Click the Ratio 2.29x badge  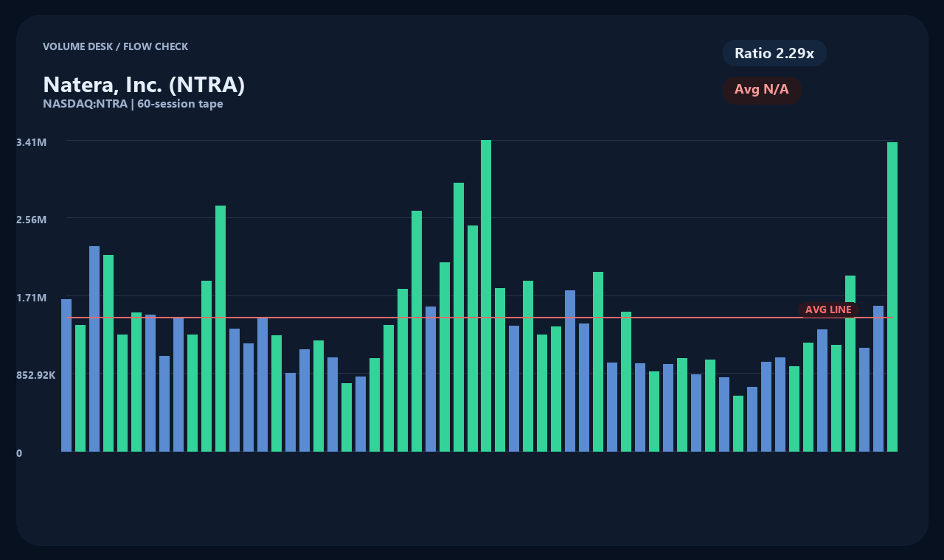pyautogui.click(x=774, y=53)
